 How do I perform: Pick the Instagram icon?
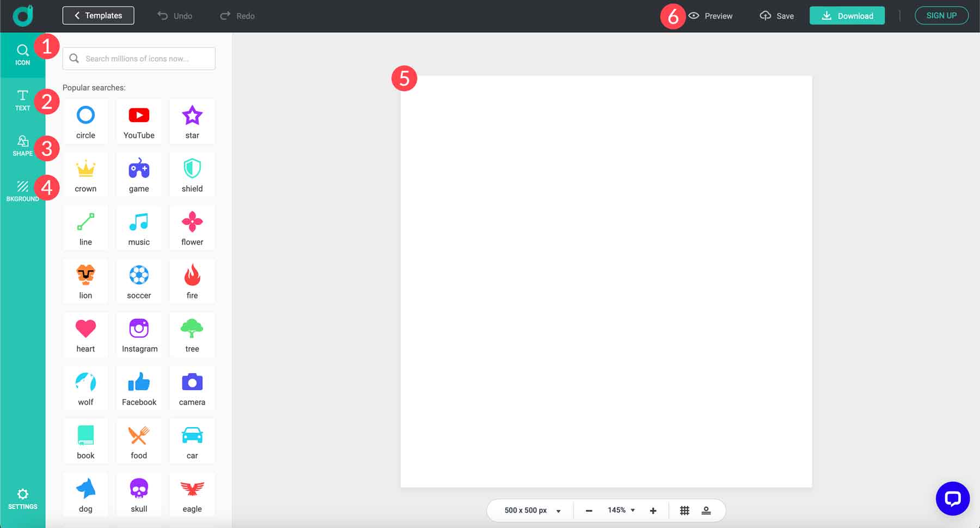[x=139, y=333]
